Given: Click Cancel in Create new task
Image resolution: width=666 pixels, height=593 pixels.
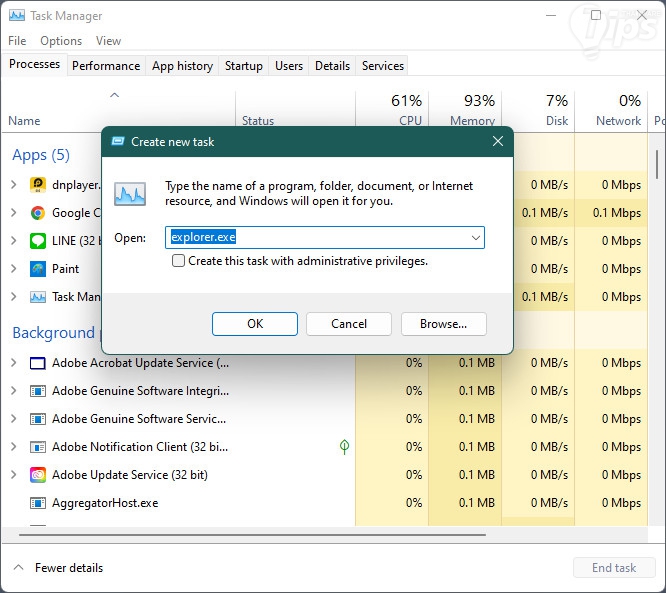Looking at the screenshot, I should click(x=349, y=324).
